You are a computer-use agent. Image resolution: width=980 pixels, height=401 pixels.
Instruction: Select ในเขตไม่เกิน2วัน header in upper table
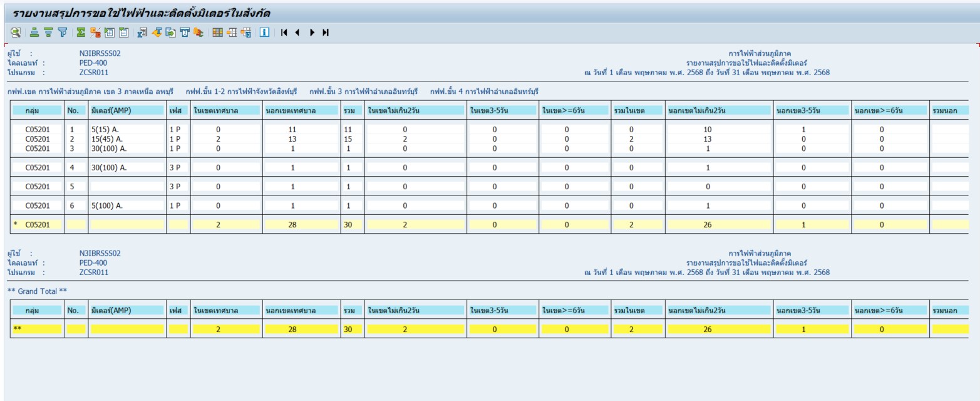tap(415, 109)
